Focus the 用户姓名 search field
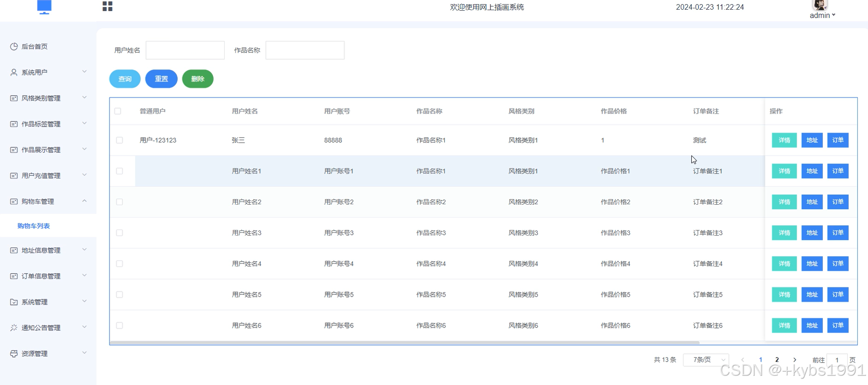 (185, 50)
